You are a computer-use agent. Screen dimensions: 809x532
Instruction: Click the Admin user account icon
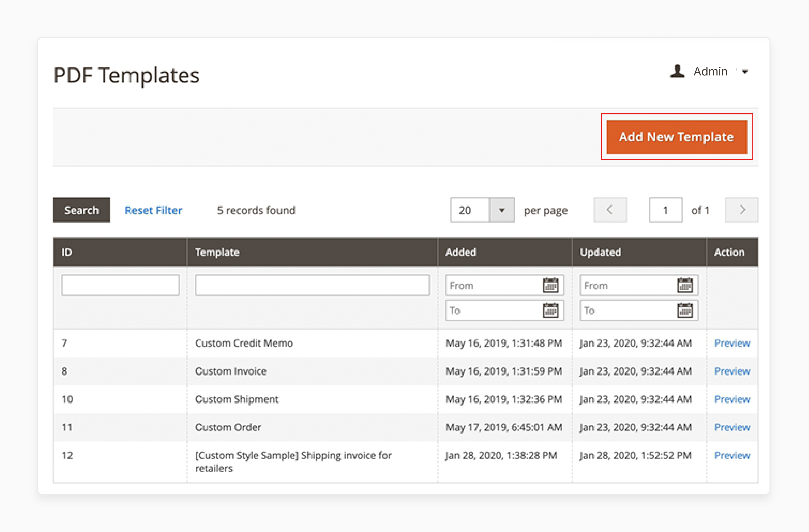pyautogui.click(x=677, y=71)
